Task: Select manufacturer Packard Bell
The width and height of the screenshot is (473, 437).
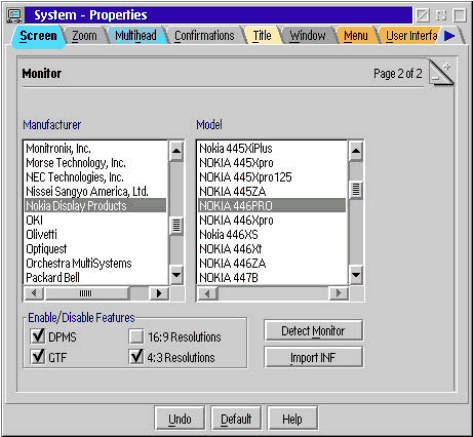Action: point(95,277)
